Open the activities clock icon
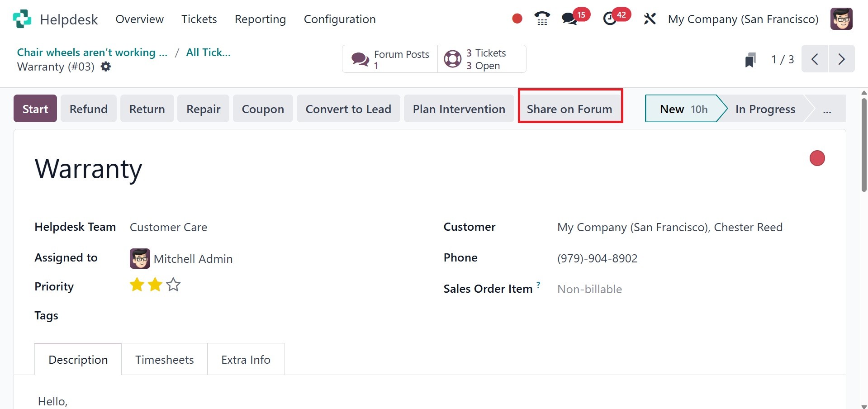The height and width of the screenshot is (409, 868). 610,19
